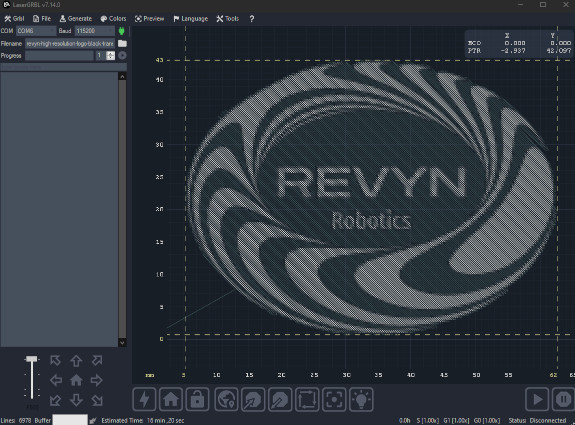The height and width of the screenshot is (425, 575).
Task: Jog diagonally up-left with arrow icon
Action: point(55,360)
